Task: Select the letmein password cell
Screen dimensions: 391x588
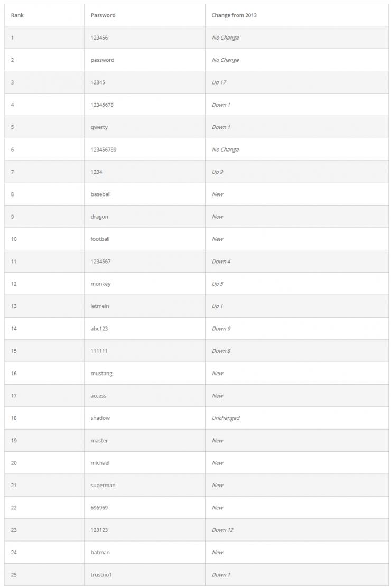Action: click(100, 306)
